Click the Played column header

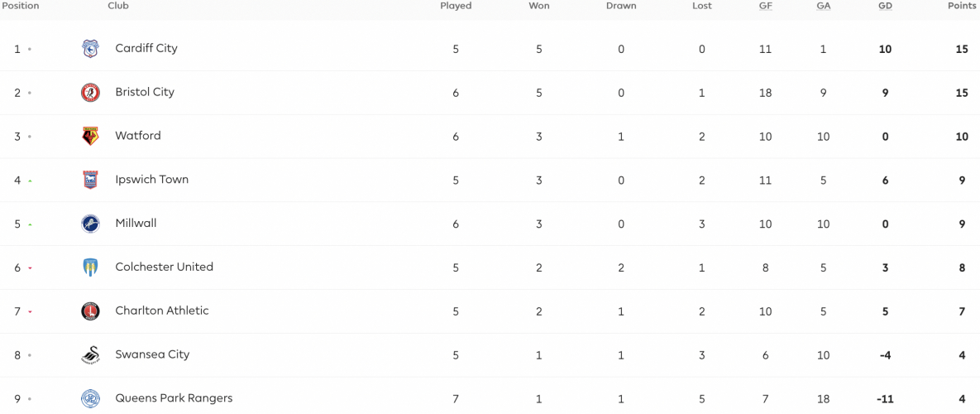point(456,6)
